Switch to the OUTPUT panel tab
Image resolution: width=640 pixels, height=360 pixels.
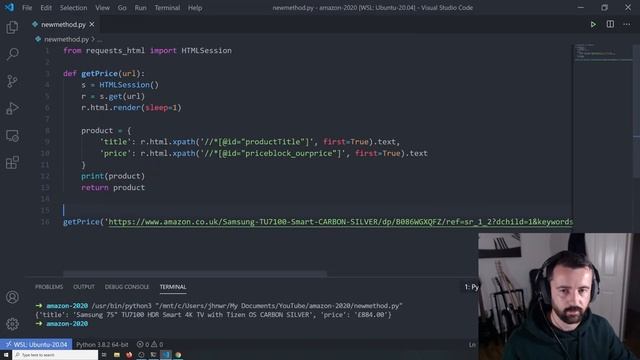tap(84, 287)
